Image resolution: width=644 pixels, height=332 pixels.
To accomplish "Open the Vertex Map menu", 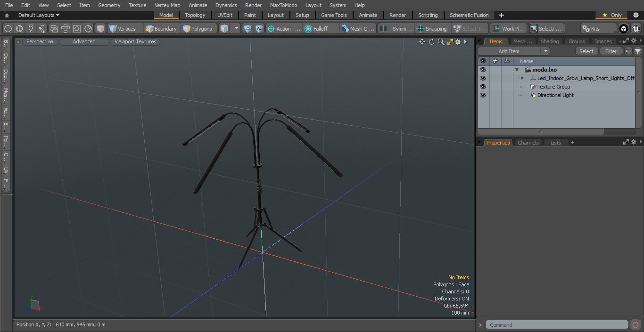I will coord(167,5).
